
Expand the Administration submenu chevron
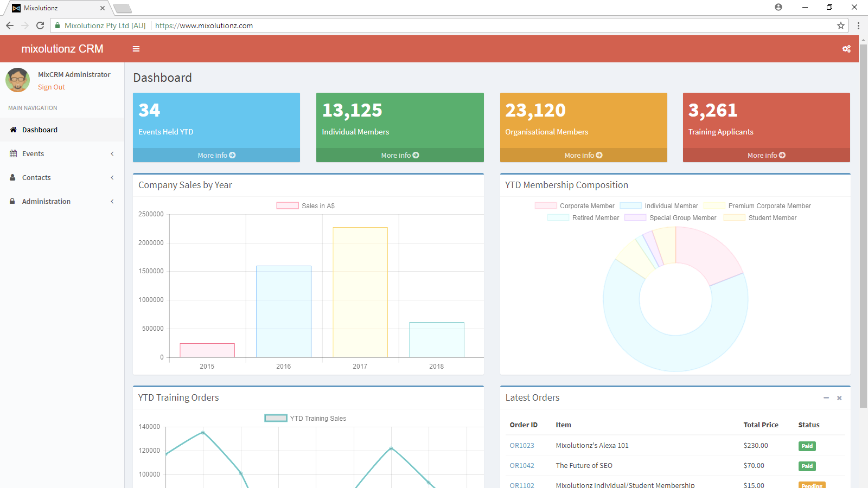(x=112, y=201)
